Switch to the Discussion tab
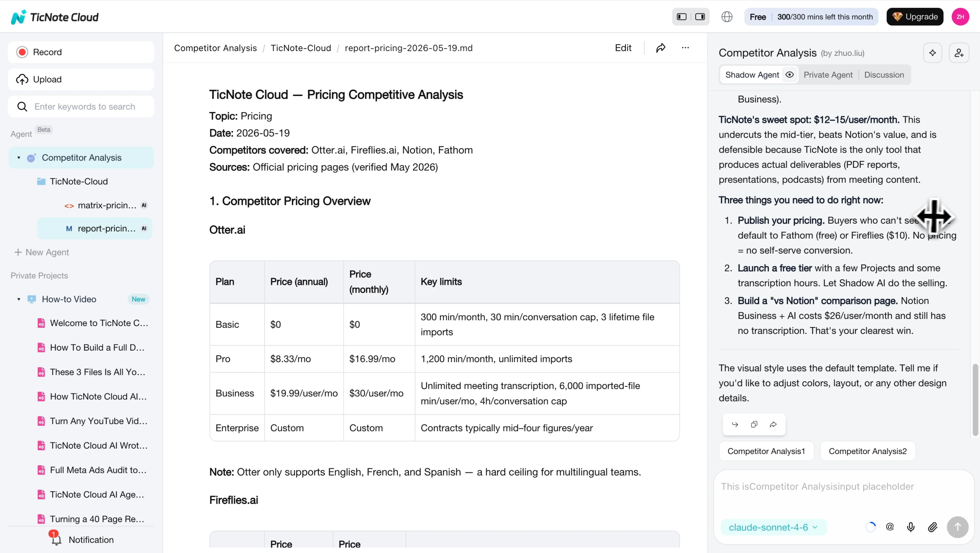 [884, 75]
